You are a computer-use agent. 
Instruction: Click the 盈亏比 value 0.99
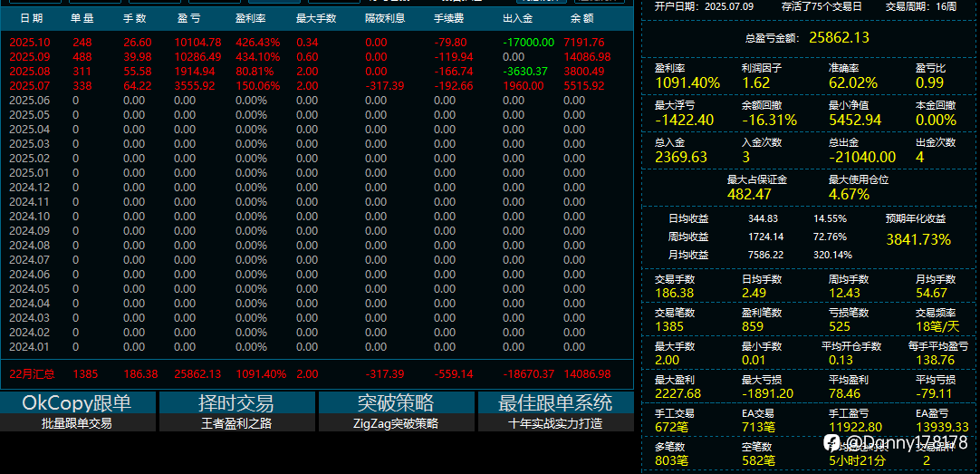coord(929,82)
